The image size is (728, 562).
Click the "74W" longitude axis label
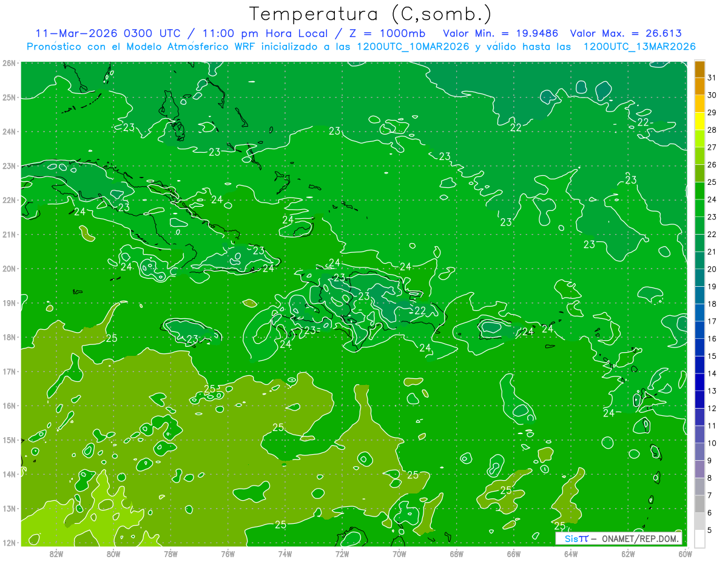click(x=285, y=554)
